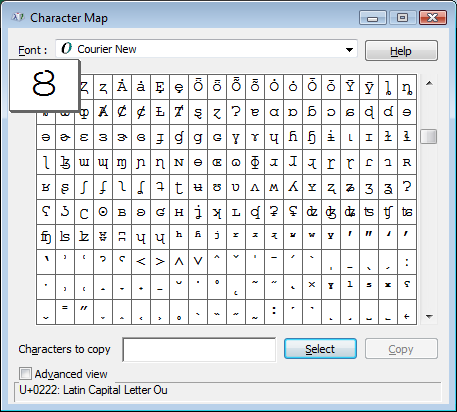
Task: Click the enlarged Ou character preview
Action: [44, 85]
